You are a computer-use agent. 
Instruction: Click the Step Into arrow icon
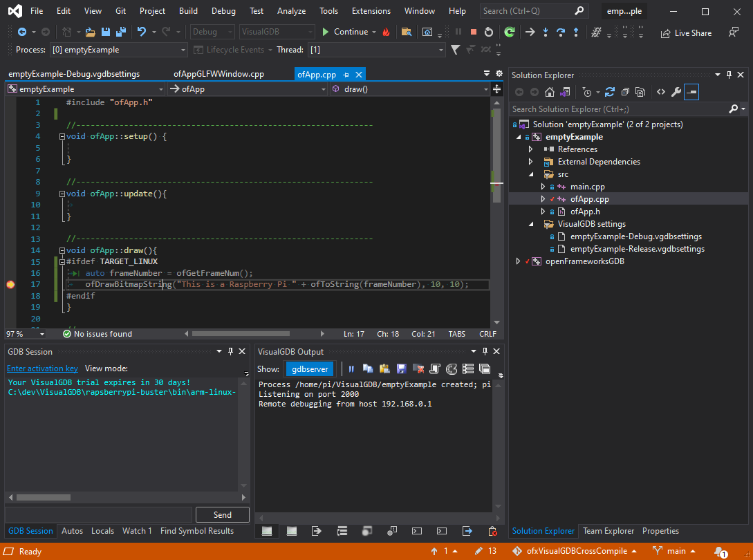546,32
